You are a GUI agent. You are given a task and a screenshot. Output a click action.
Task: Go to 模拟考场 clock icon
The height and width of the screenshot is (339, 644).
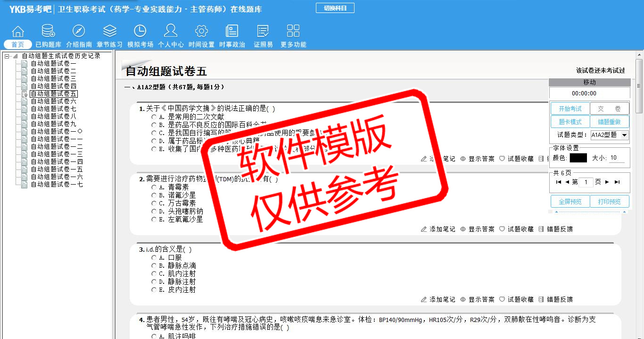click(x=140, y=32)
